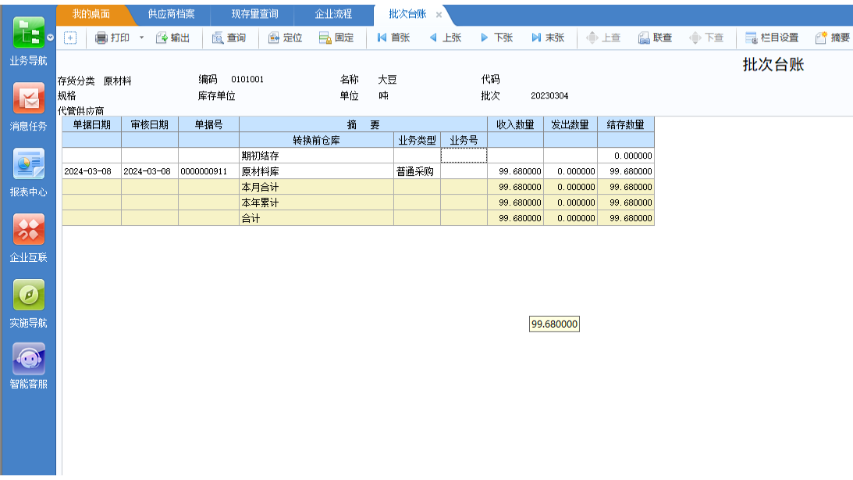Go to last record with 末张
Viewport: 853px width, 480px height.
[x=548, y=38]
